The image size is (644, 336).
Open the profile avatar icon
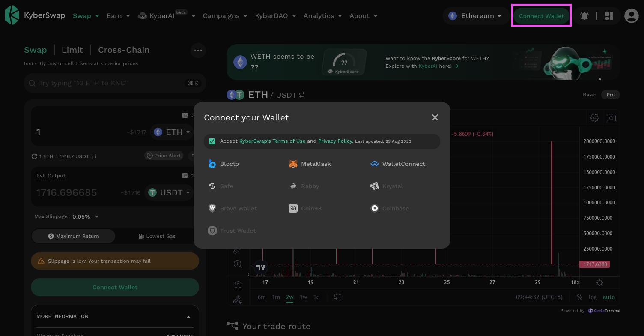pos(631,16)
